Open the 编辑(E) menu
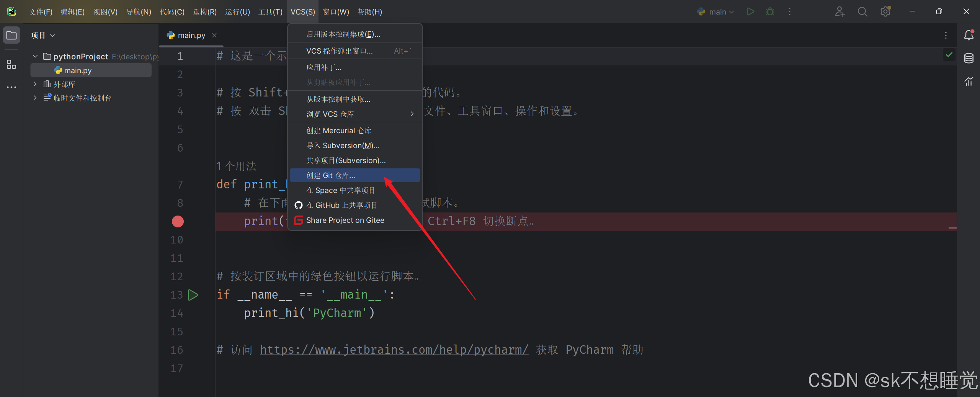The height and width of the screenshot is (397, 980). point(72,12)
